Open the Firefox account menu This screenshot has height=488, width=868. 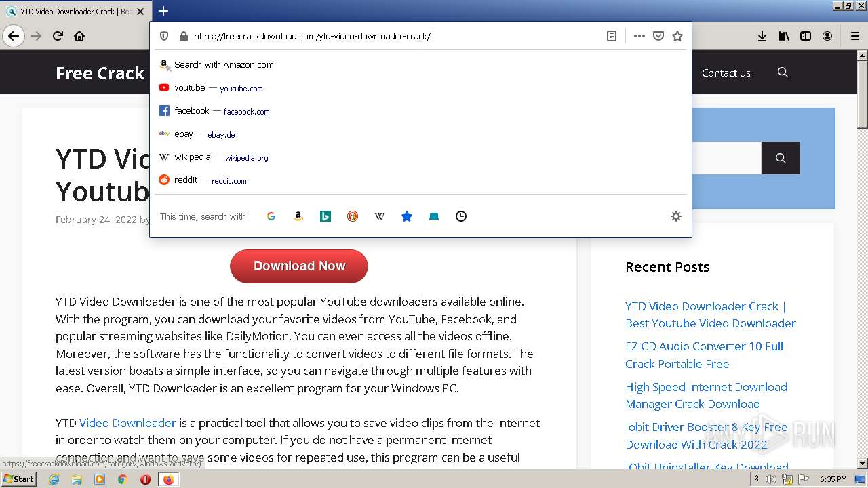click(x=827, y=36)
